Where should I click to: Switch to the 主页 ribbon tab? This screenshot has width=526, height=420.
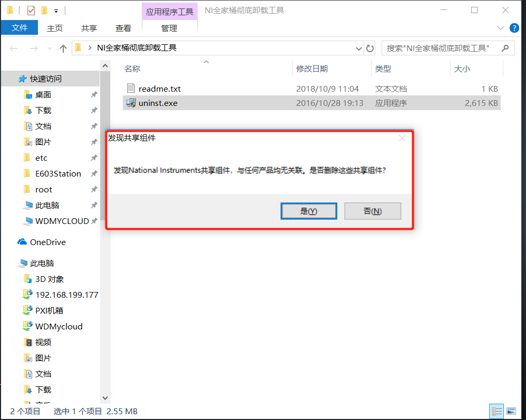55,28
